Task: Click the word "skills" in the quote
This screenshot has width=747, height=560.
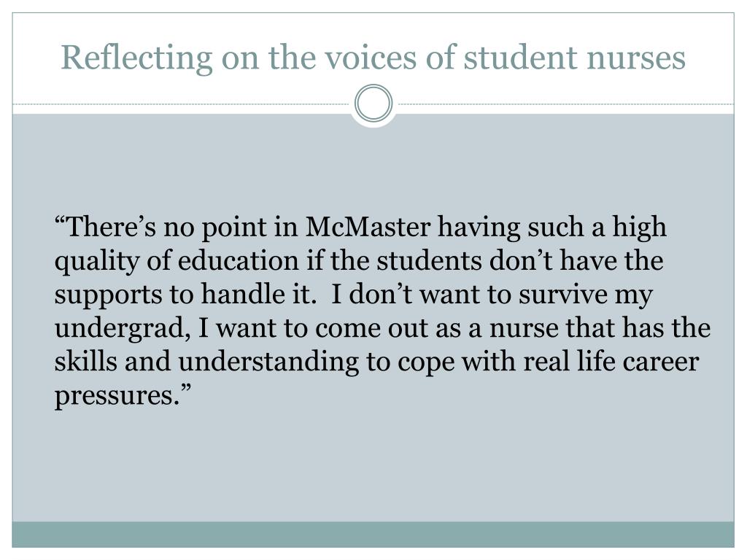Action: 86,362
